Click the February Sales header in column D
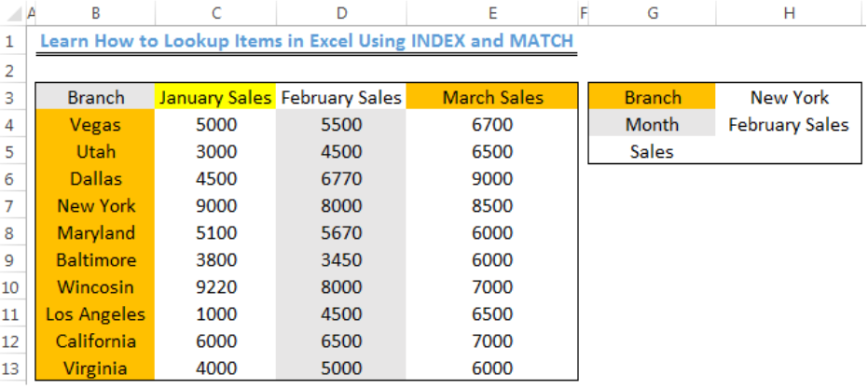Image resolution: width=868 pixels, height=389 pixels. point(341,98)
